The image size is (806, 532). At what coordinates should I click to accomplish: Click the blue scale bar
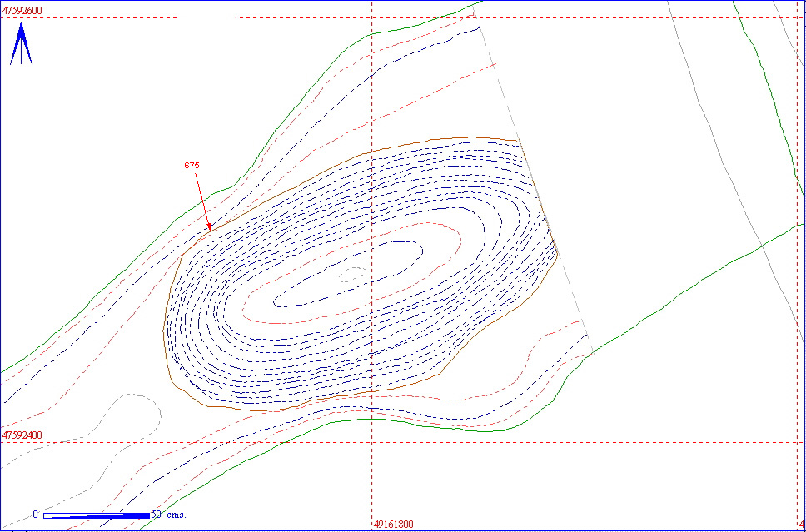point(97,515)
